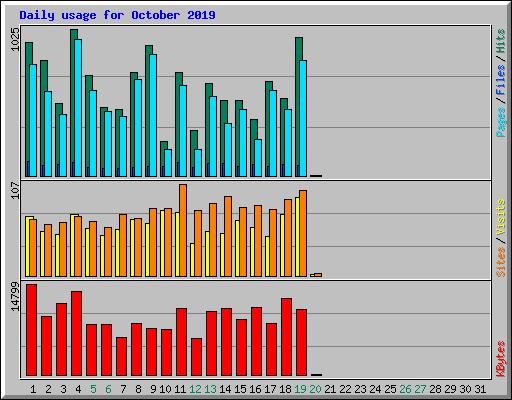This screenshot has width=512, height=400.
Task: Select weekend day 13 label
Action: [x=210, y=389]
